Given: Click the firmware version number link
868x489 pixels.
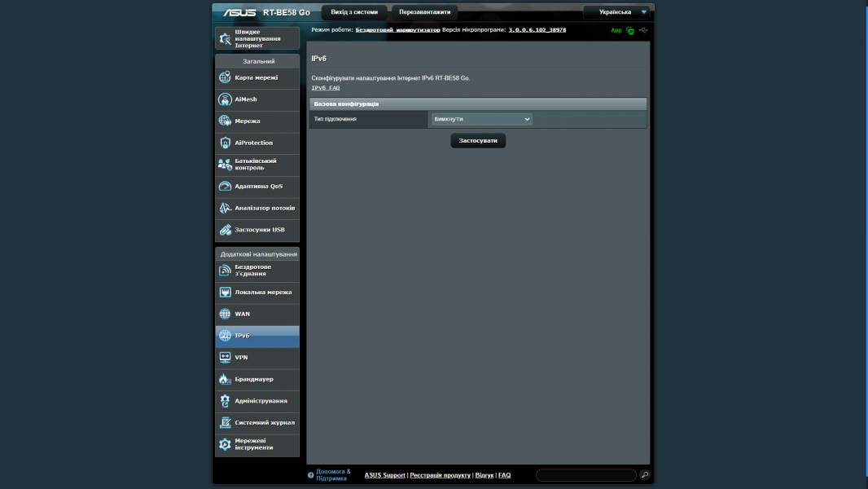Looking at the screenshot, I should (537, 29).
